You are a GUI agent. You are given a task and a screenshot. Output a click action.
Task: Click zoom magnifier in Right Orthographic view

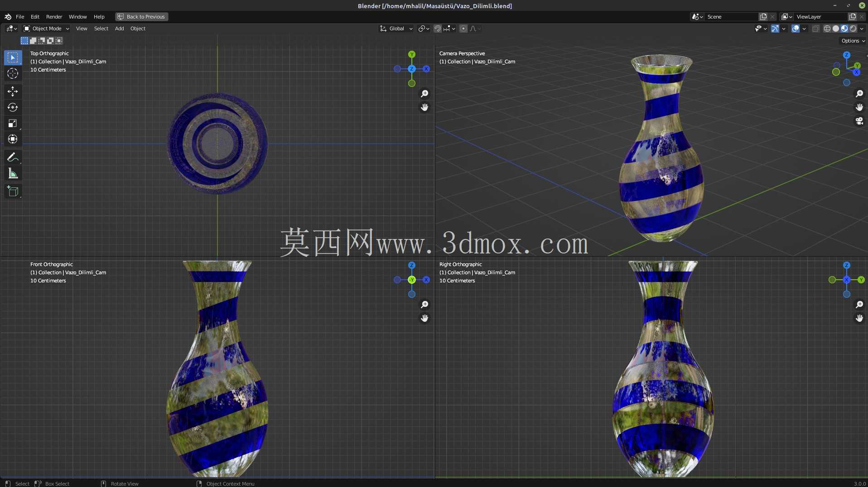click(x=859, y=305)
